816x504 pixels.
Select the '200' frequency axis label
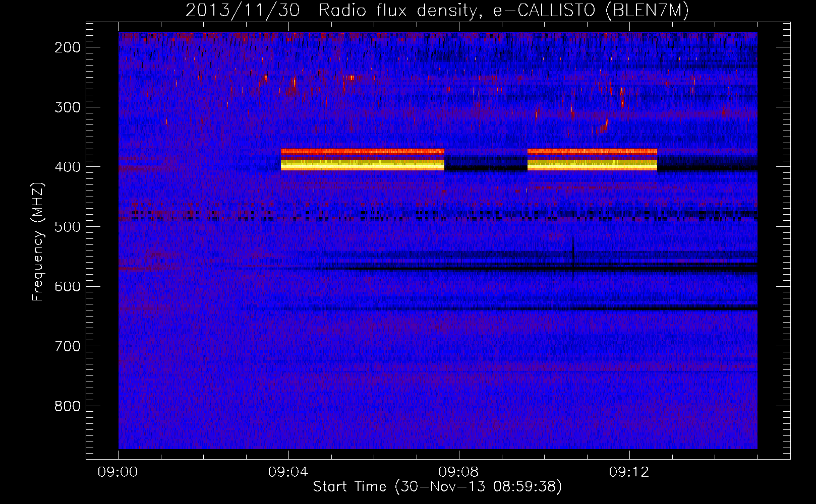click(x=68, y=47)
